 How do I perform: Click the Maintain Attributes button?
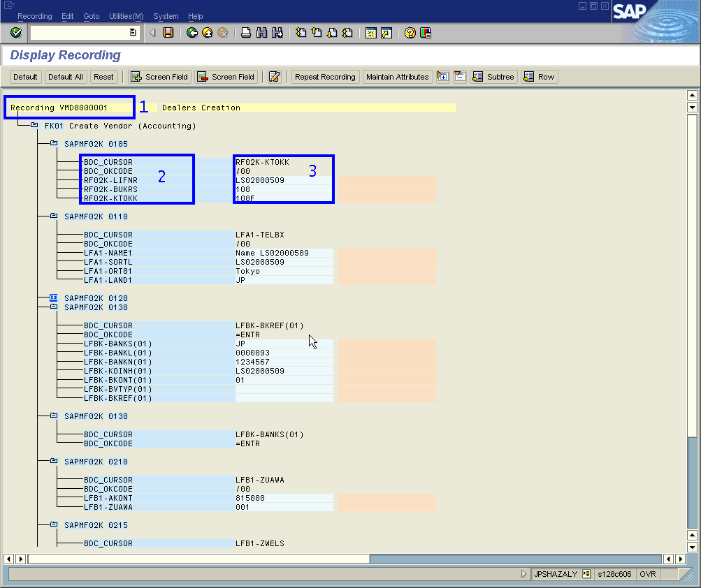tap(397, 77)
